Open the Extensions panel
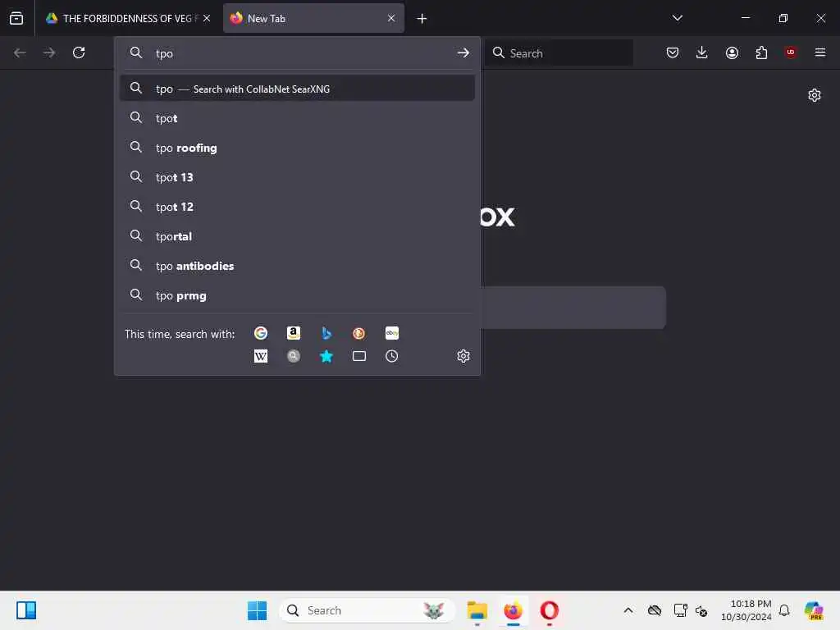 [761, 52]
